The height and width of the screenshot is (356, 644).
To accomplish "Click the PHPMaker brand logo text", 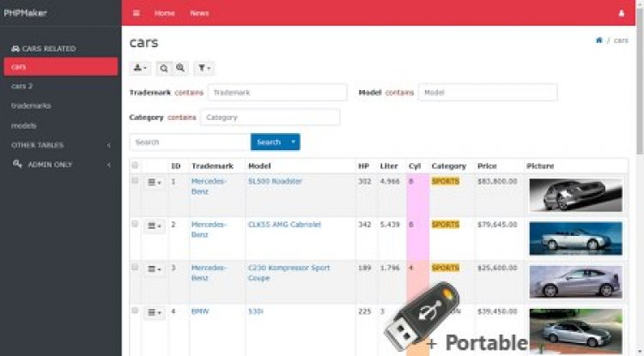I will pyautogui.click(x=26, y=13).
